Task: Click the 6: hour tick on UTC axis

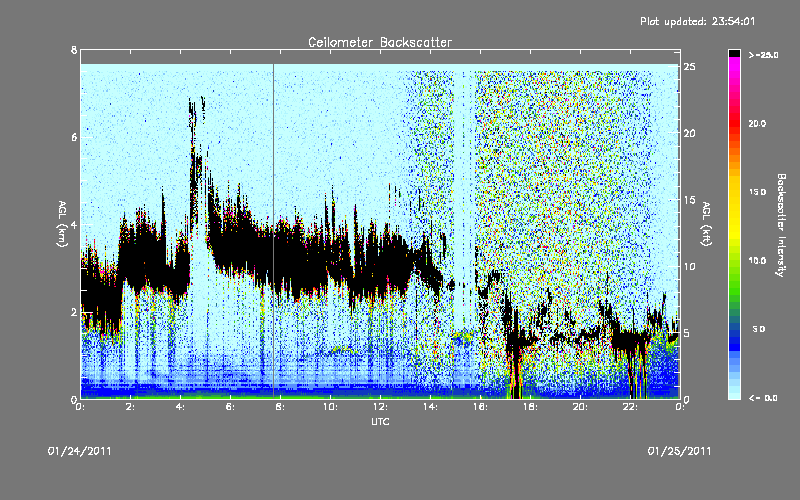Action: [231, 407]
